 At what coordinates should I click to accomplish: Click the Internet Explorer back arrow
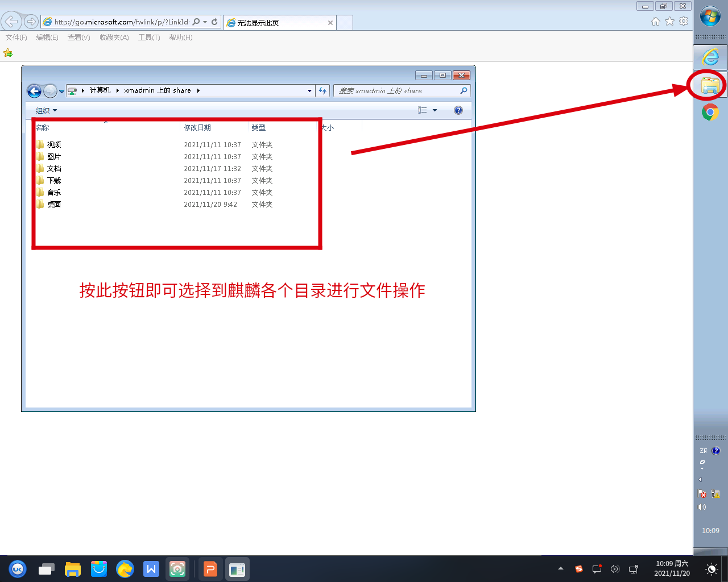click(x=11, y=22)
